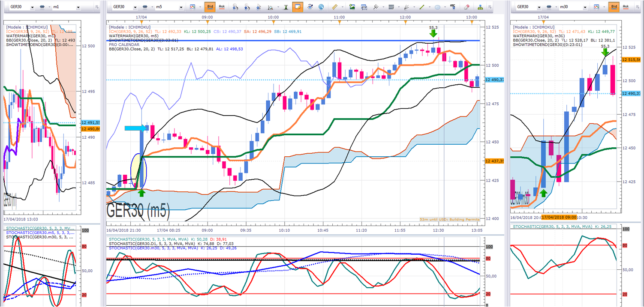Viewport: 644px width, 307px height.
Task: Toggle Bid price display in the m30 chart
Action: [x=614, y=7]
